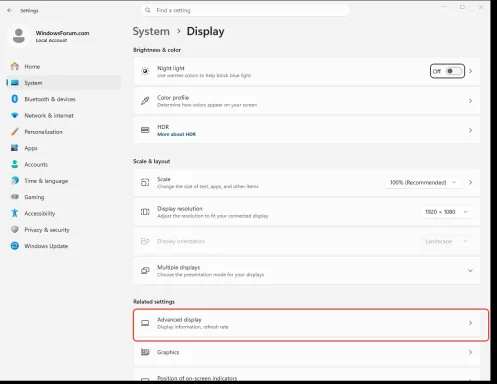The height and width of the screenshot is (384, 497).
Task: Click the More about HDR link
Action: 176,134
